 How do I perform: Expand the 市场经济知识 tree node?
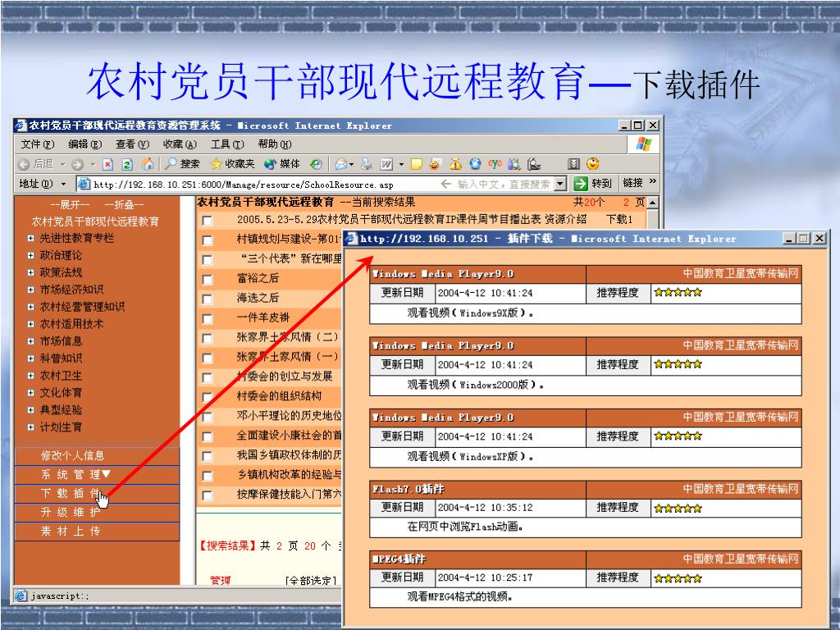(x=30, y=290)
